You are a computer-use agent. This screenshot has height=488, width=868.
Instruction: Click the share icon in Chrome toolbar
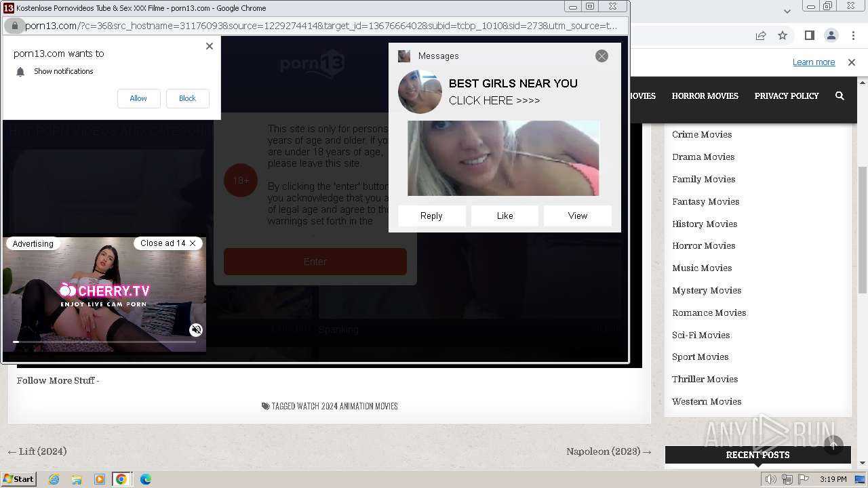pos(761,35)
